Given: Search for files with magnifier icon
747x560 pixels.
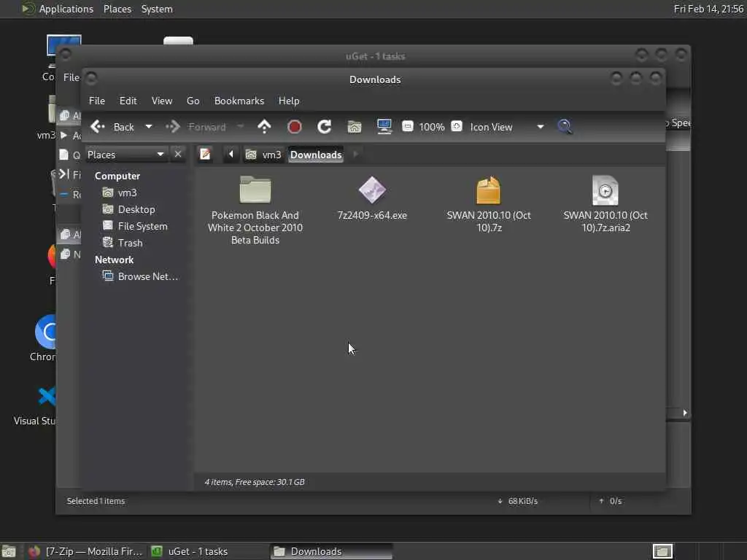Looking at the screenshot, I should 565,127.
